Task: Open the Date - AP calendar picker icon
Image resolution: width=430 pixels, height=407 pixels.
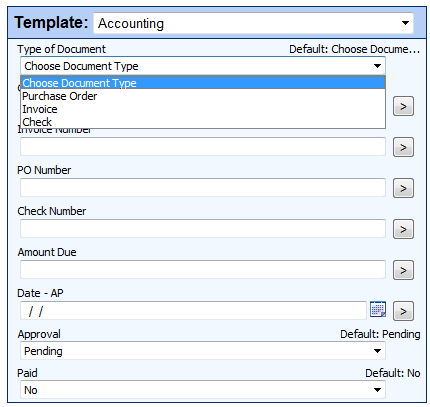Action: (x=378, y=309)
